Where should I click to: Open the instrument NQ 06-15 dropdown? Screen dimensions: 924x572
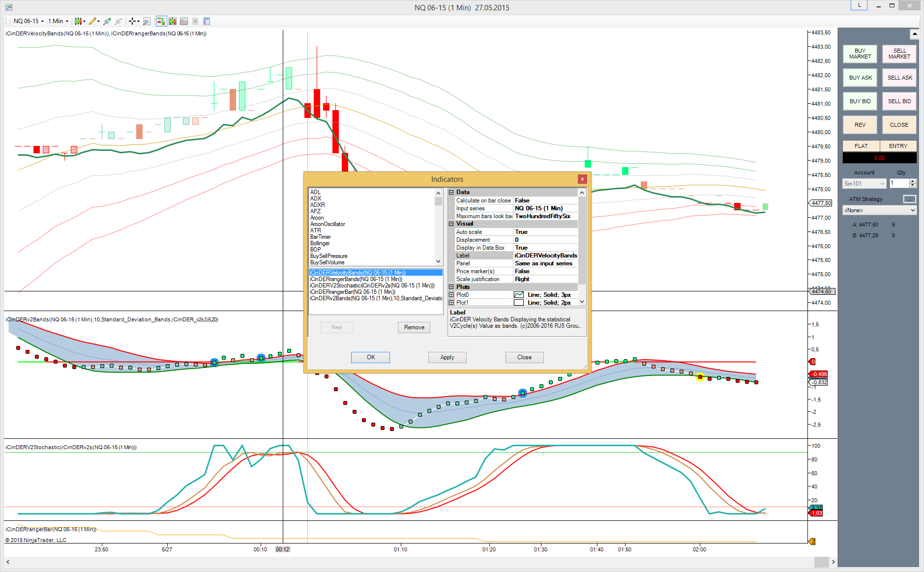(29, 21)
